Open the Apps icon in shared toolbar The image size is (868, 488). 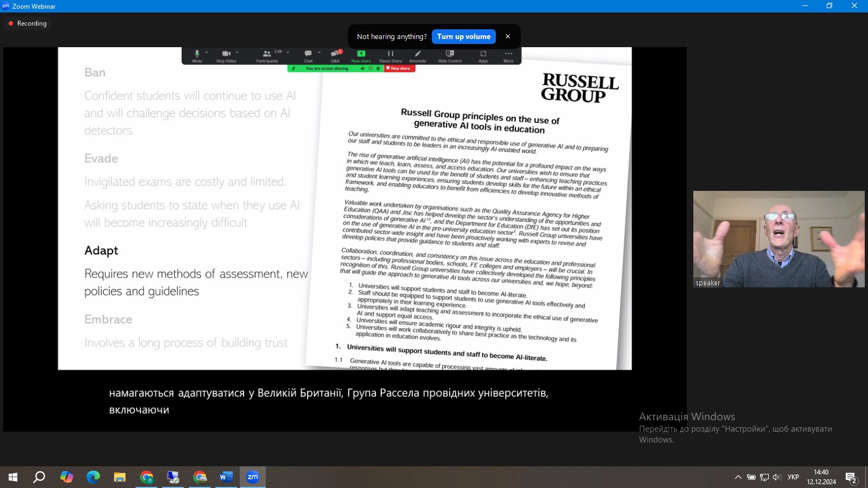click(x=483, y=53)
